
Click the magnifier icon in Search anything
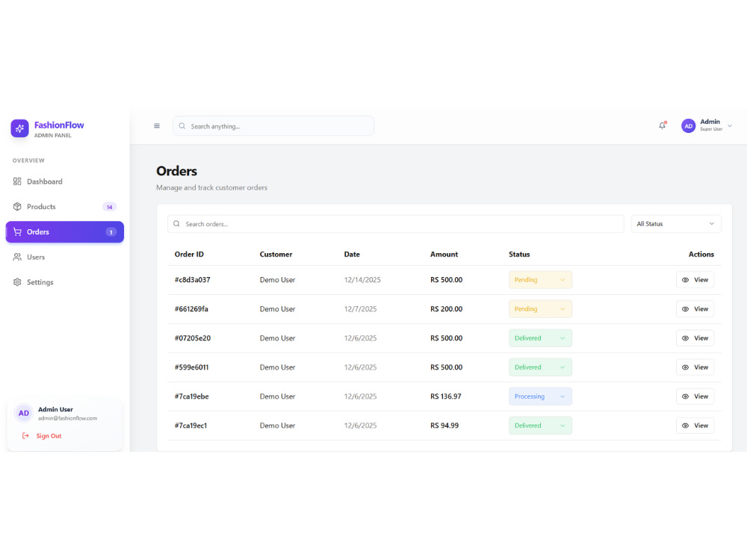(x=182, y=126)
